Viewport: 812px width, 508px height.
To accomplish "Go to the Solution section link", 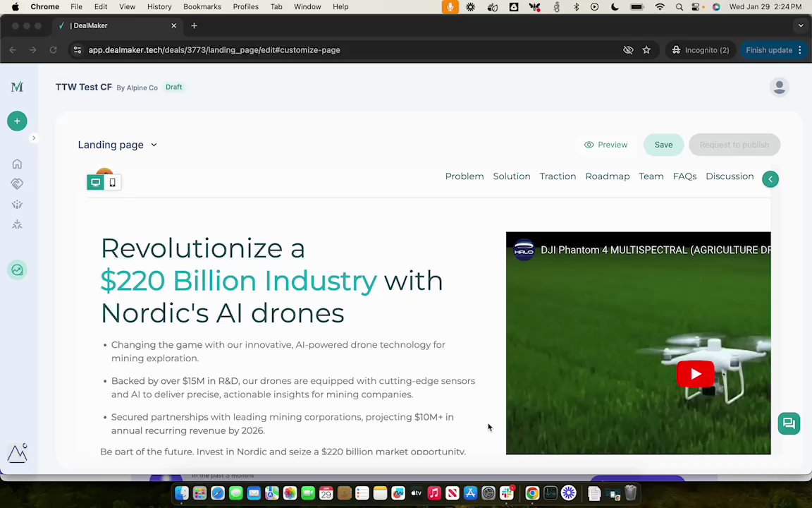I will (511, 176).
